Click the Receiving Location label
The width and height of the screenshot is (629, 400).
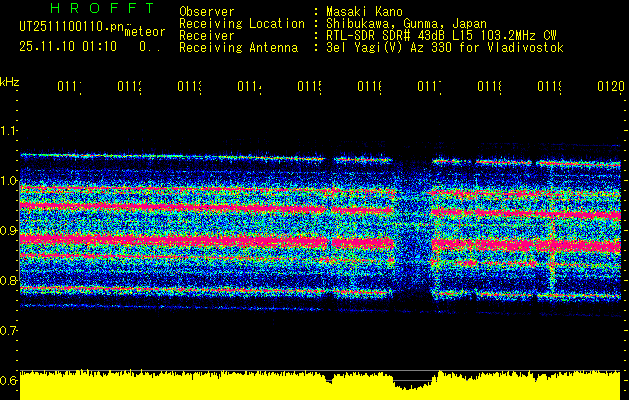(242, 24)
